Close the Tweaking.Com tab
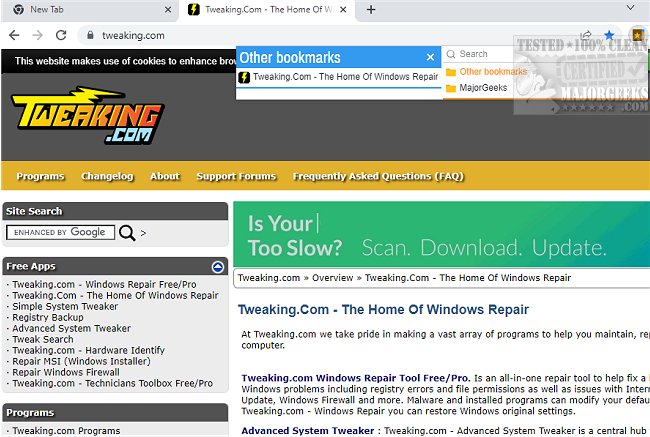The width and height of the screenshot is (650, 437). point(343,10)
